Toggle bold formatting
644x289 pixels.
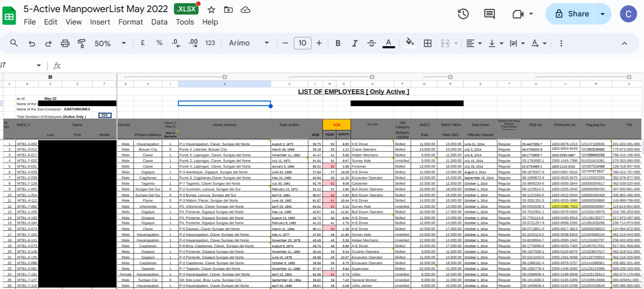pos(338,43)
